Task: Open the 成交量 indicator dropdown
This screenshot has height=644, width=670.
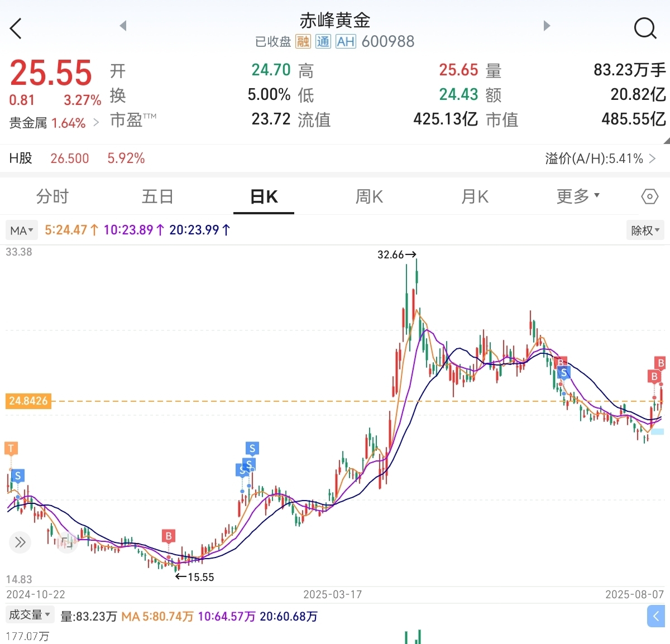Action: pyautogui.click(x=30, y=614)
